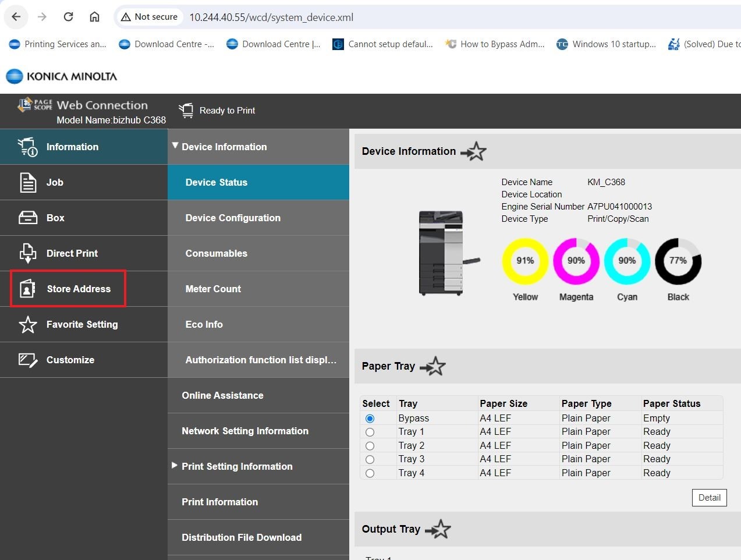Click the star icon beside Paper Tray

pyautogui.click(x=432, y=367)
